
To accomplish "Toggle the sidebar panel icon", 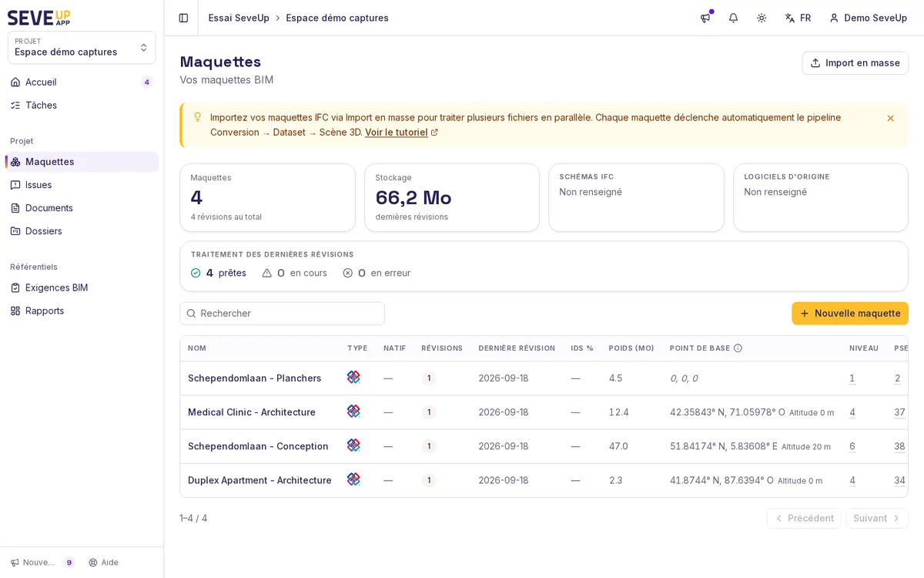I will pos(183,18).
